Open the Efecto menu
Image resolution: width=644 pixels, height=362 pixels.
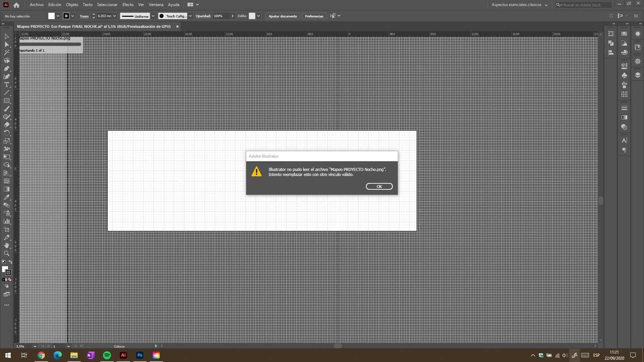coord(127,5)
